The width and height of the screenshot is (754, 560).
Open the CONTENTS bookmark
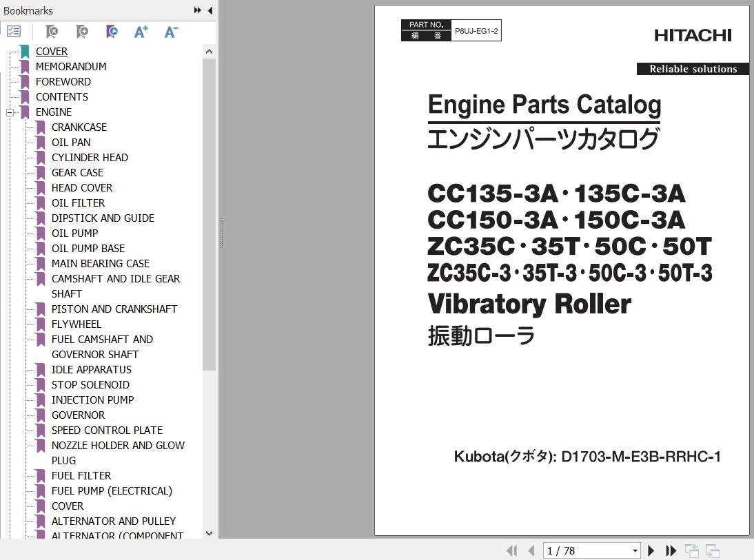61,96
